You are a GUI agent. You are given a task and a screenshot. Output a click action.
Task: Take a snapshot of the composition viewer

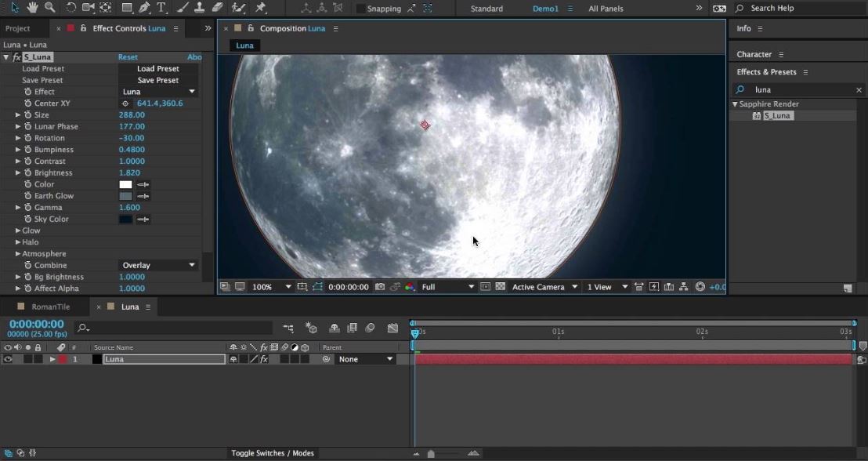[380, 287]
